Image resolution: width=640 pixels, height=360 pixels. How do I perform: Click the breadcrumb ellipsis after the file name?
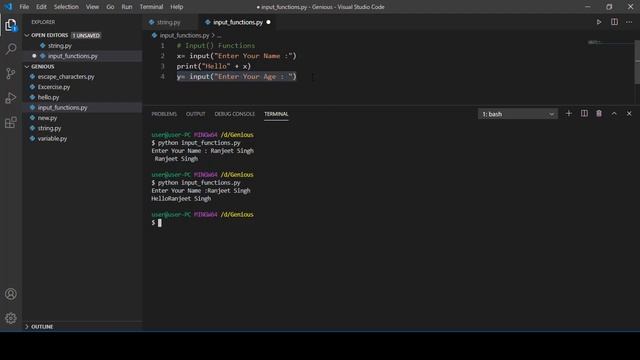pyautogui.click(x=219, y=36)
